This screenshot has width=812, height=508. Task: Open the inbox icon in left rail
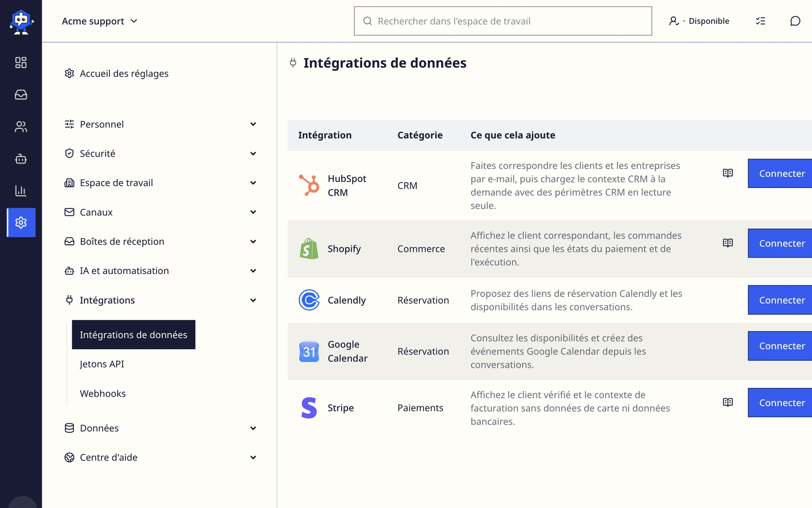pos(21,95)
